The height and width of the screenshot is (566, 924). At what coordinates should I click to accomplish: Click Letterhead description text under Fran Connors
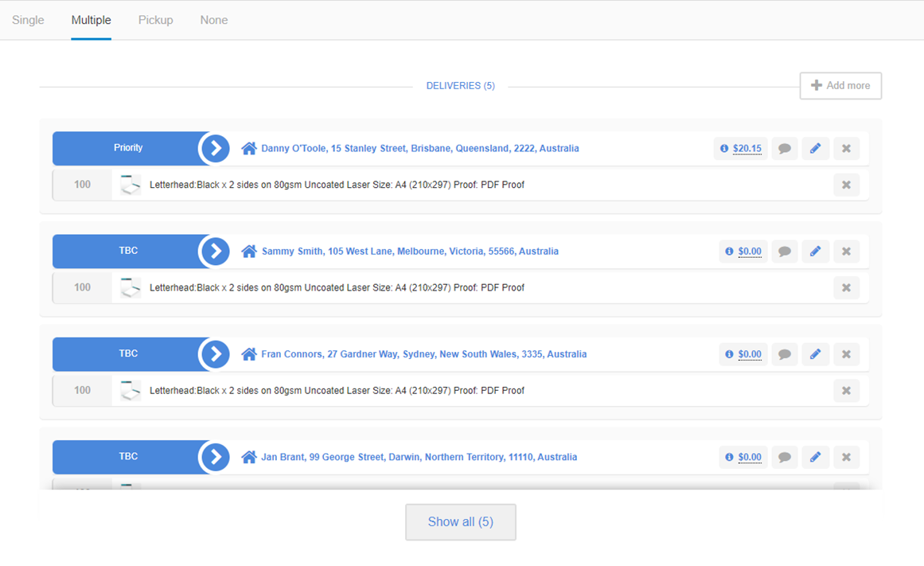click(x=337, y=390)
